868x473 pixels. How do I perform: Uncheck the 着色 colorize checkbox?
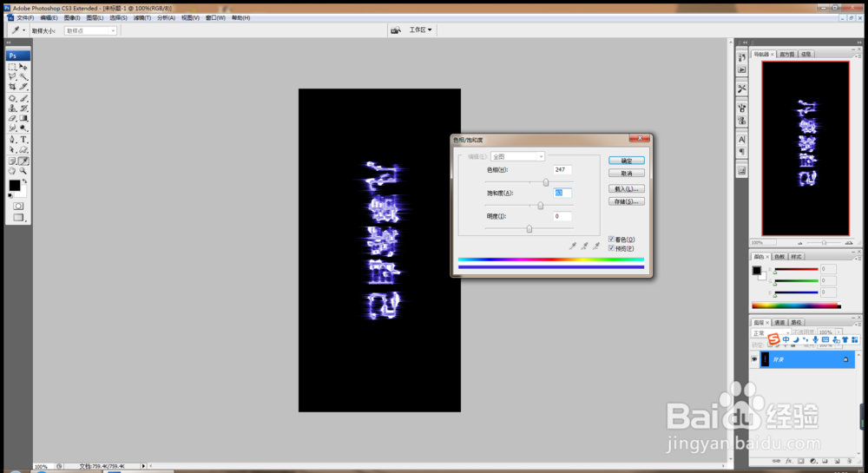[x=611, y=239]
